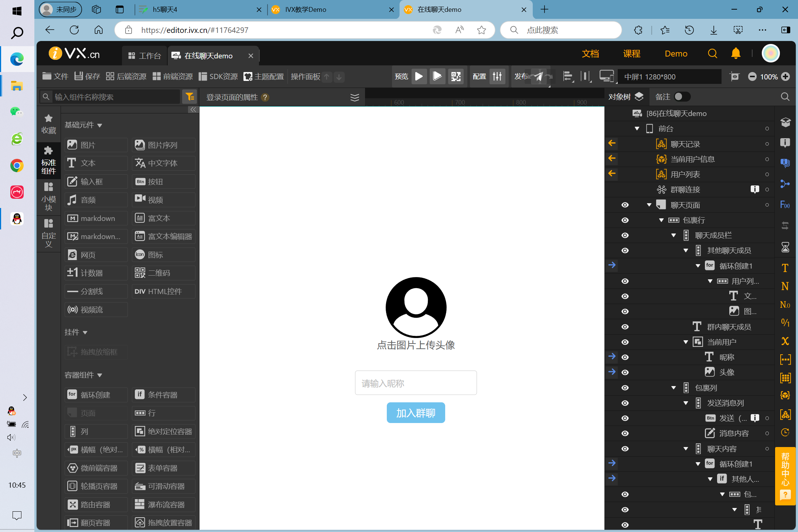Select the 图片 component
Screen dimensions: 798x532
96,145
